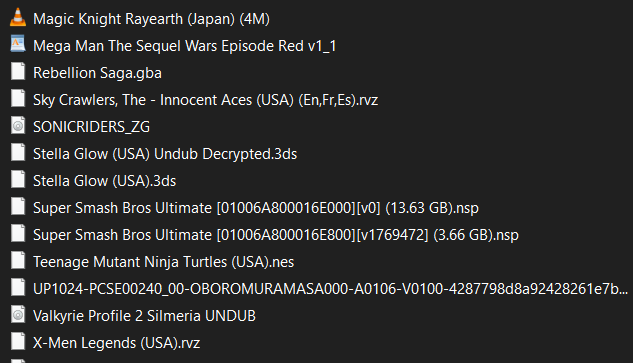Screen dimensions: 633x363
Task: Select the SONICRIDERS_ZG entry
Action: 91,127
